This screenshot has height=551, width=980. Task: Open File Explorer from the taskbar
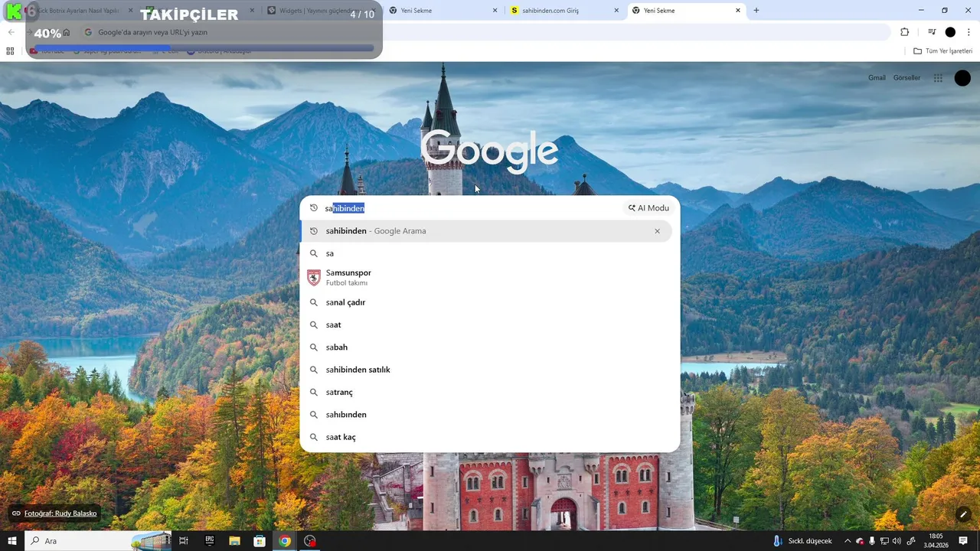(x=234, y=541)
